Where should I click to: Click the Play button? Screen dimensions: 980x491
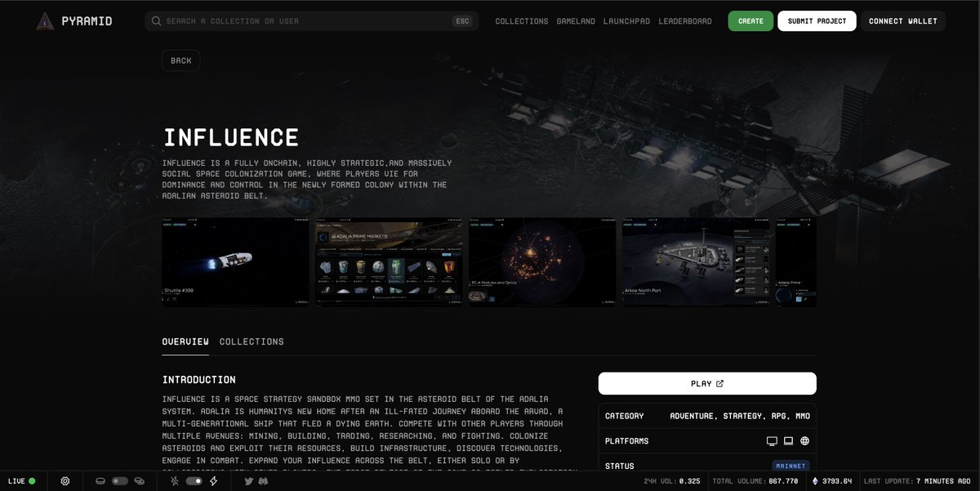707,383
